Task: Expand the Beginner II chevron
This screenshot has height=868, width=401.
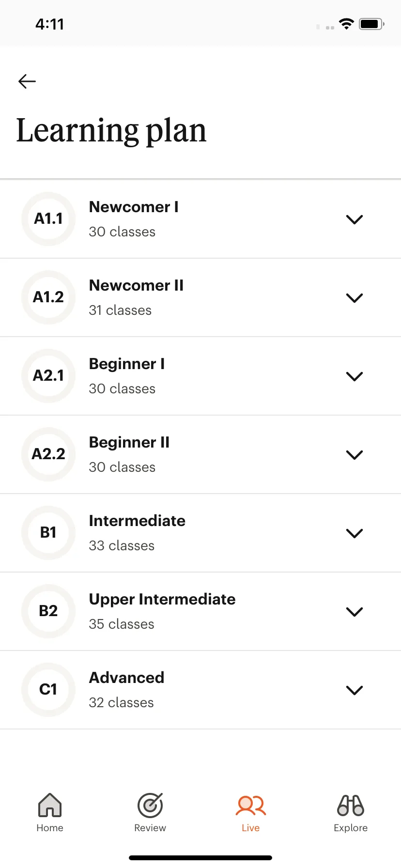Action: tap(355, 455)
